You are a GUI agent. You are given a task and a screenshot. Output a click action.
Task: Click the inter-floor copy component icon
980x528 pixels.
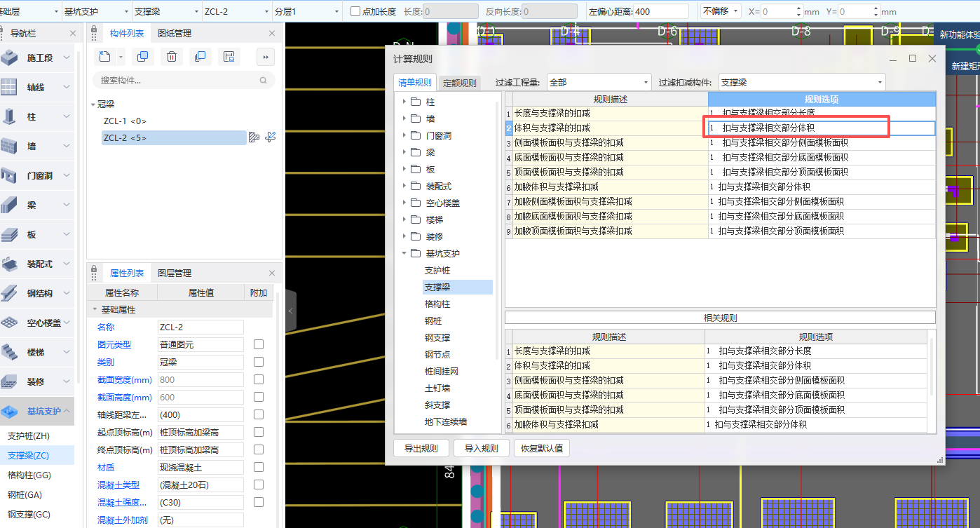[200, 57]
